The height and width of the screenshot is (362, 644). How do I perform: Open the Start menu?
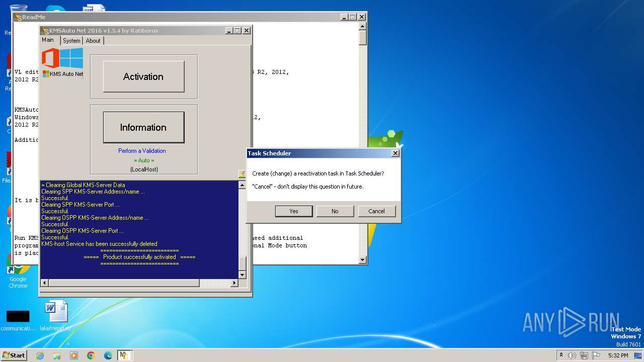pos(14,355)
